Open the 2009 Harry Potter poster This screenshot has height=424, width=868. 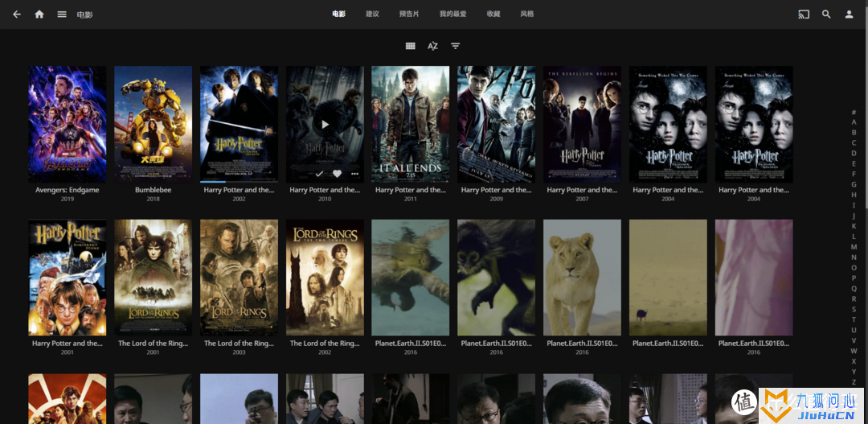497,125
